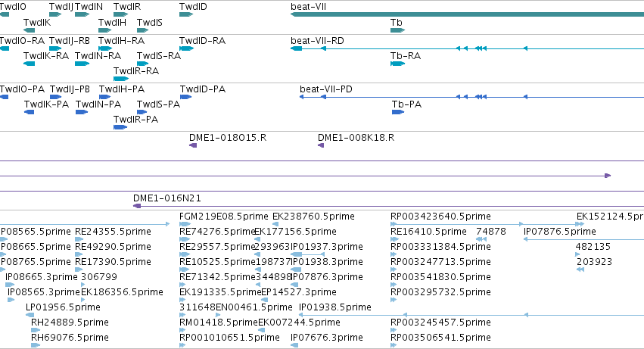Open the EK186356.5prime EST label

coord(122,293)
